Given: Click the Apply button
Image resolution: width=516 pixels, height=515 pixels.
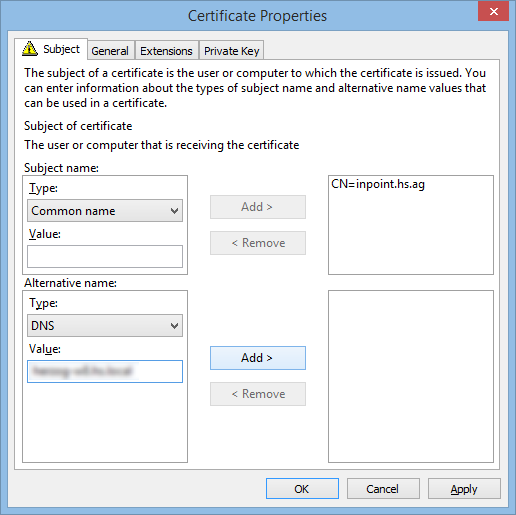Looking at the screenshot, I should [x=464, y=489].
